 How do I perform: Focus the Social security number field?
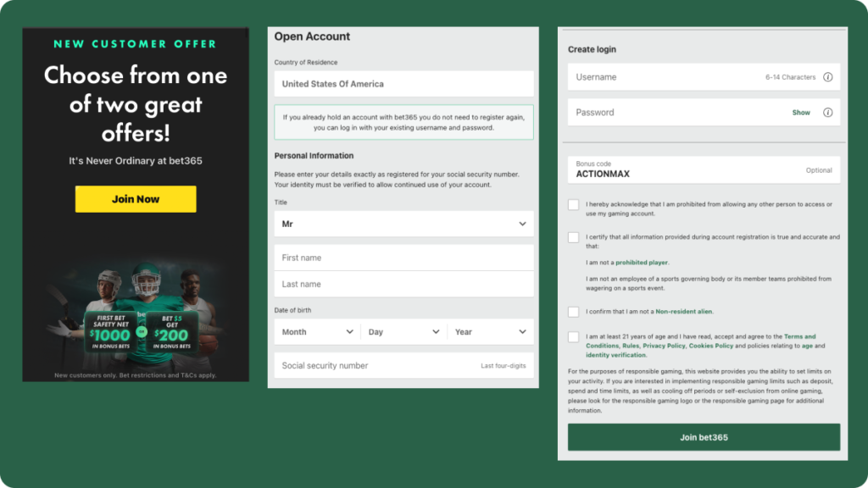pyautogui.click(x=403, y=366)
